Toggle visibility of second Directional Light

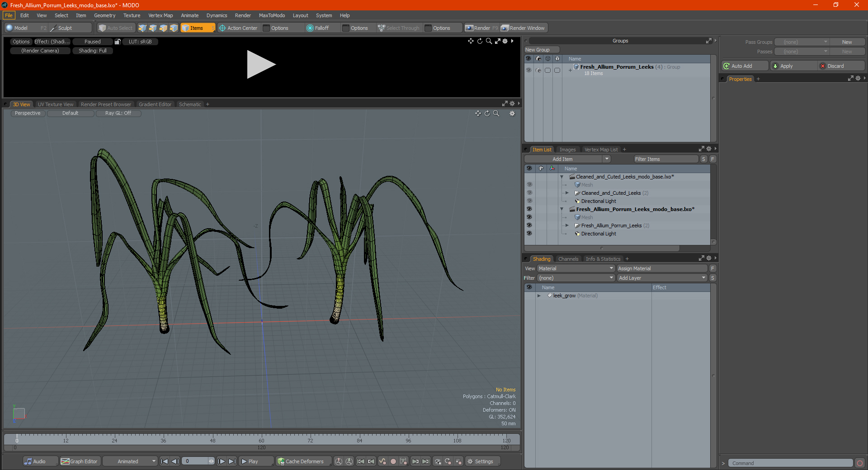[x=529, y=234]
